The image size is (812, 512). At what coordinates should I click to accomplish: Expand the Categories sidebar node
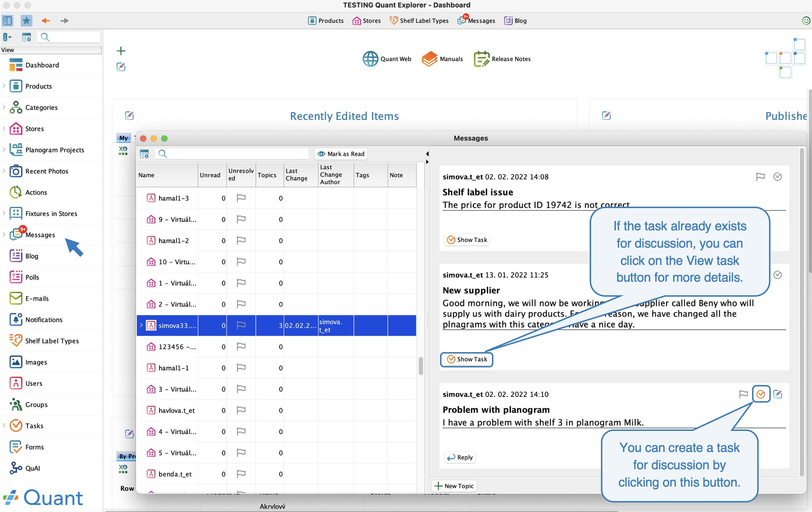tap(4, 107)
